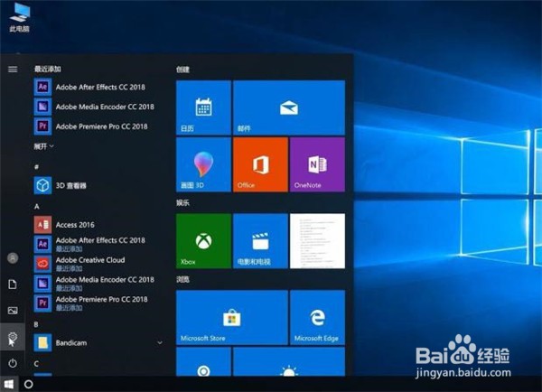The image size is (542, 392).
Task: Open the Documents icon in Start sidebar
Action: pyautogui.click(x=13, y=285)
